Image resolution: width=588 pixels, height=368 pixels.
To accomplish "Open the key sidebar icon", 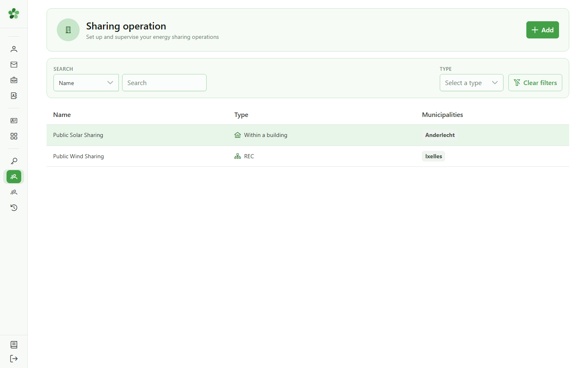I will (x=14, y=161).
